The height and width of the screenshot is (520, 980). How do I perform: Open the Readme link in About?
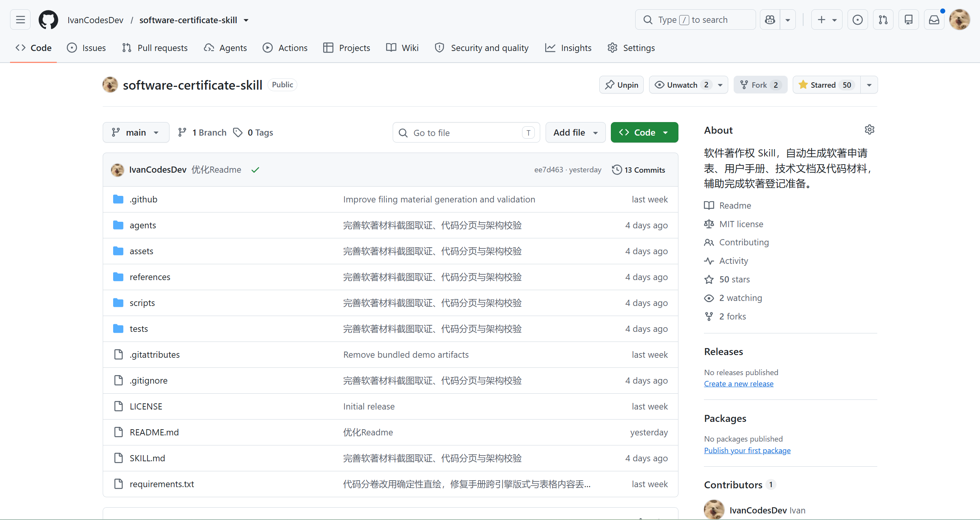point(727,206)
